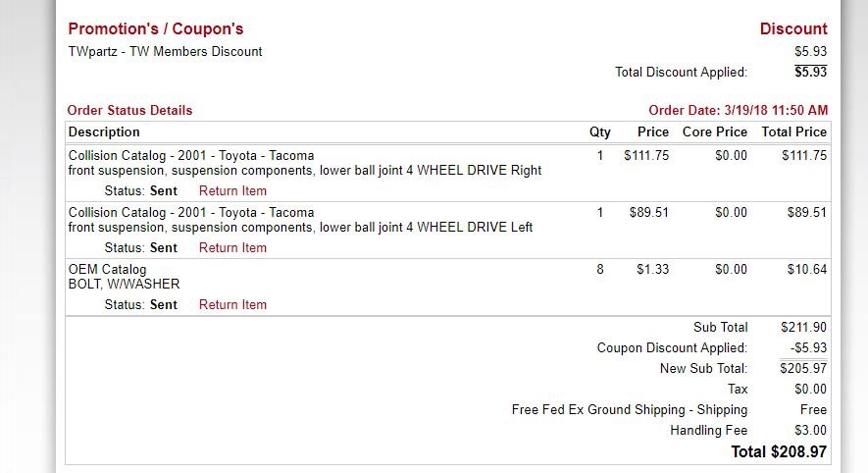868x473 pixels.
Task: Select the TWpartz - TW Members Discount line
Action: pos(165,51)
